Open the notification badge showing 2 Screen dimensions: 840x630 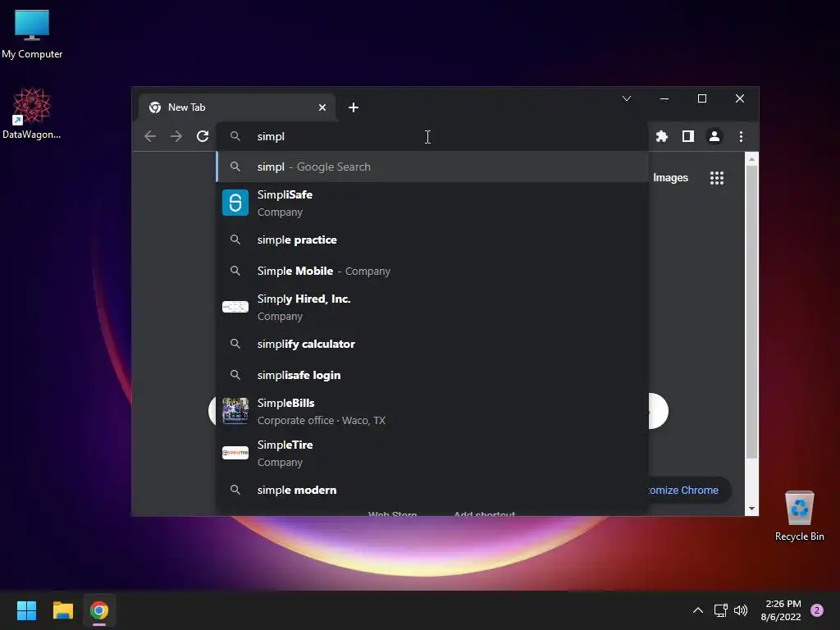817,610
